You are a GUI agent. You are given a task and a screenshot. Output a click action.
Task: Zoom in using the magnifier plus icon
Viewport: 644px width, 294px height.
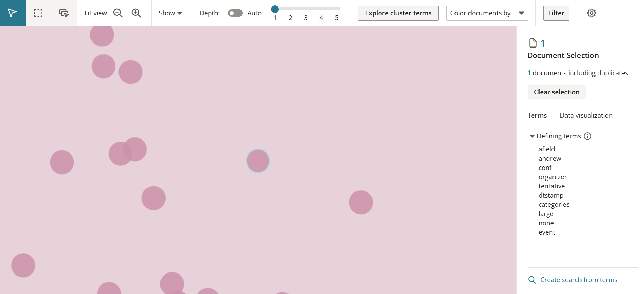coord(137,13)
